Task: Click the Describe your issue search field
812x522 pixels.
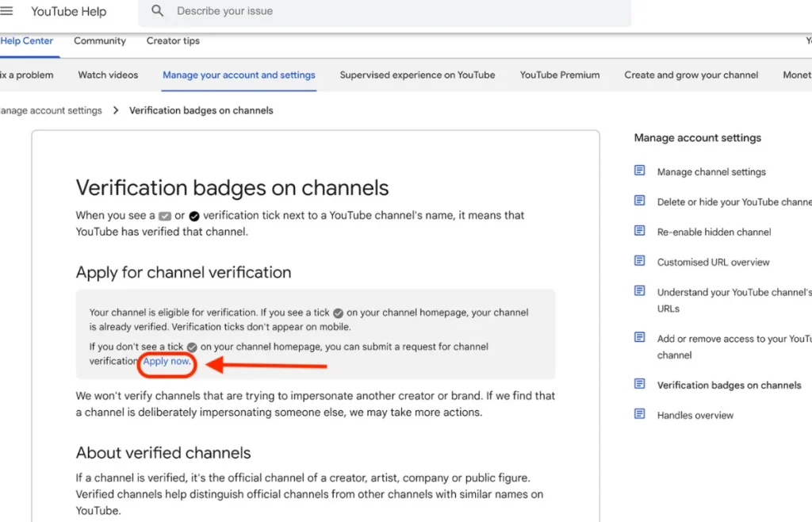Action: (x=385, y=11)
